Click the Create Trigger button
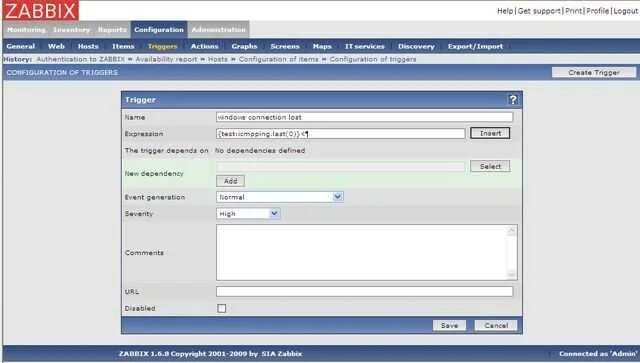The width and height of the screenshot is (640, 363). tap(594, 72)
